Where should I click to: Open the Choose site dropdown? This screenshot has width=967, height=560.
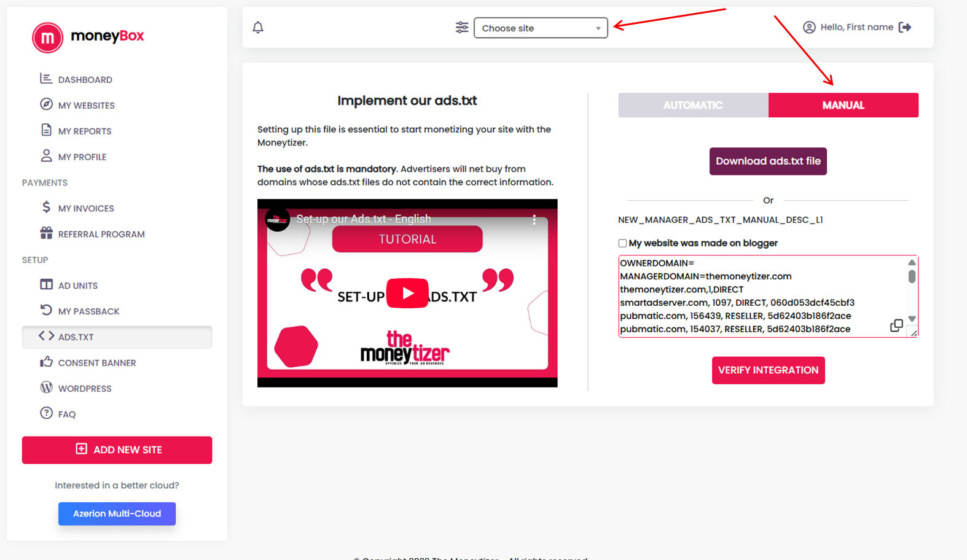541,28
